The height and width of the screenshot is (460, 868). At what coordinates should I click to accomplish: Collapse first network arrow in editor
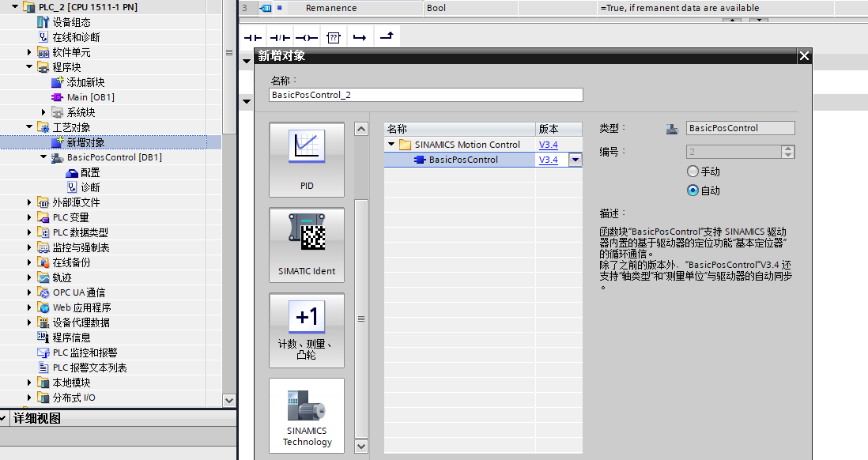click(x=247, y=61)
